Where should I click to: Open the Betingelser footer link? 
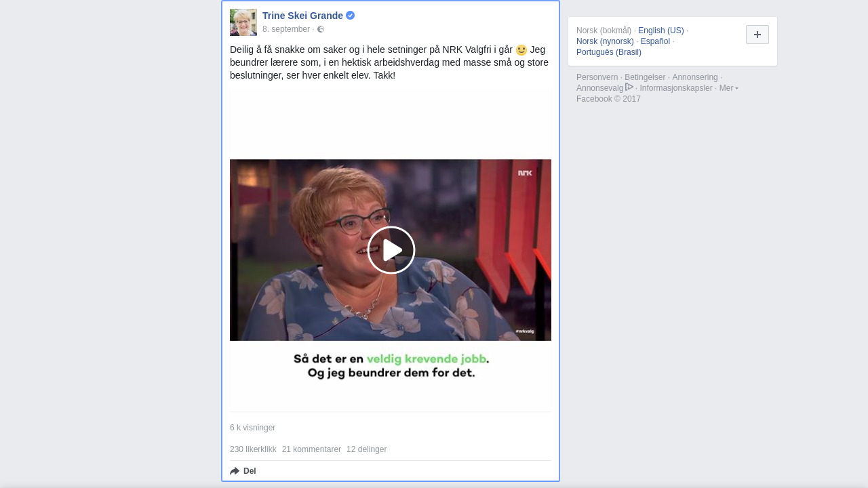[x=645, y=77]
